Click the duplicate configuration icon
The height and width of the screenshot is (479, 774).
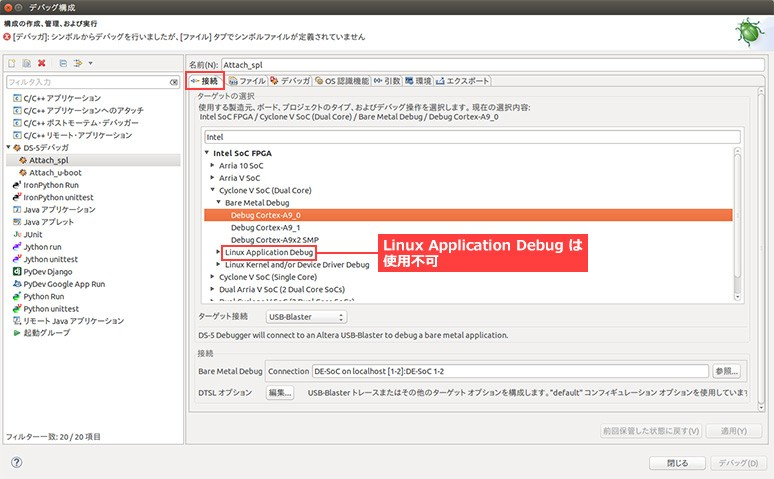click(x=26, y=63)
